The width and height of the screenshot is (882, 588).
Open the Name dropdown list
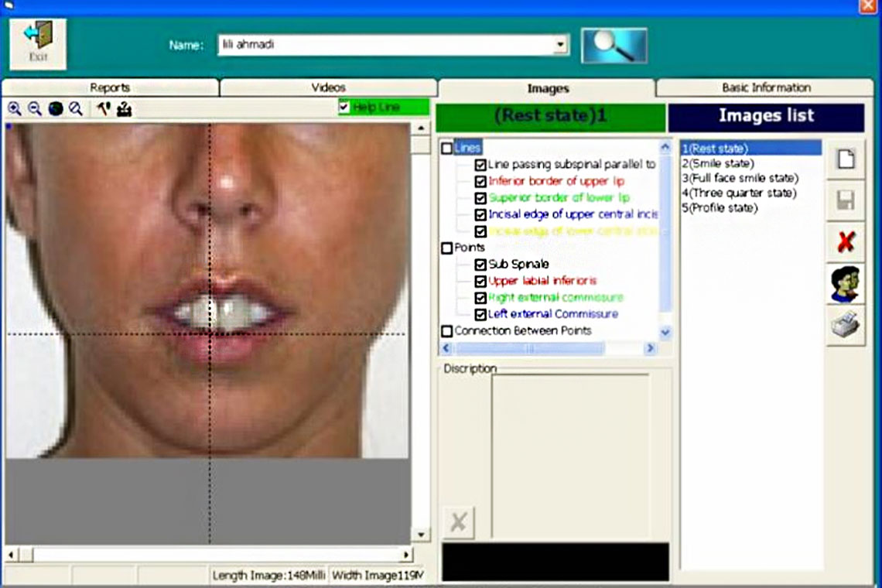559,45
